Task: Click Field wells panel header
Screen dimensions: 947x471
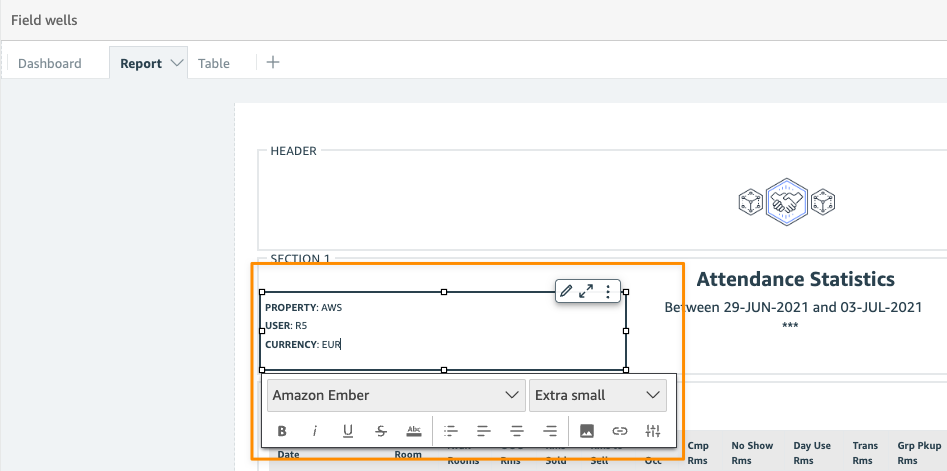Action: click(x=44, y=20)
